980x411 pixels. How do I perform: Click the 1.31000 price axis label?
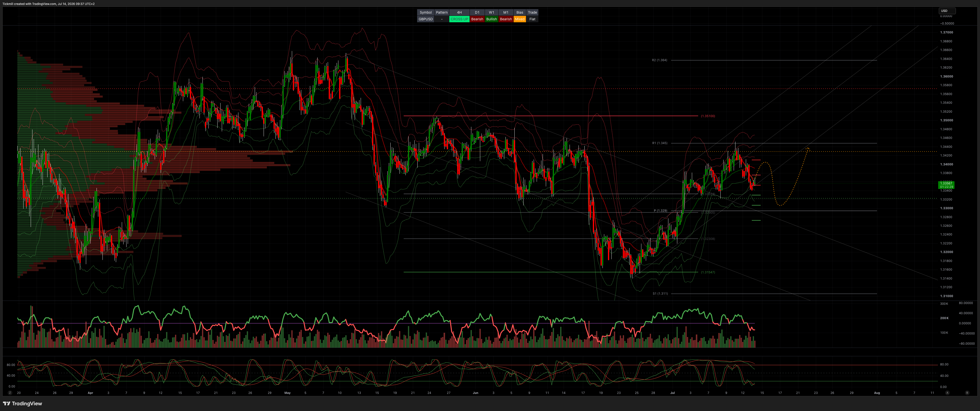[x=946, y=296]
